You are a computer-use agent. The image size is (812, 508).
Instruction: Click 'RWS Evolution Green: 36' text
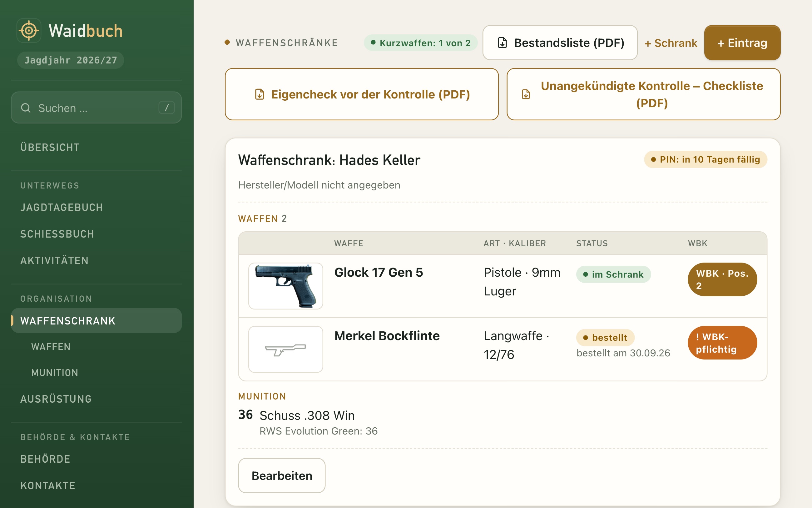coord(319,431)
